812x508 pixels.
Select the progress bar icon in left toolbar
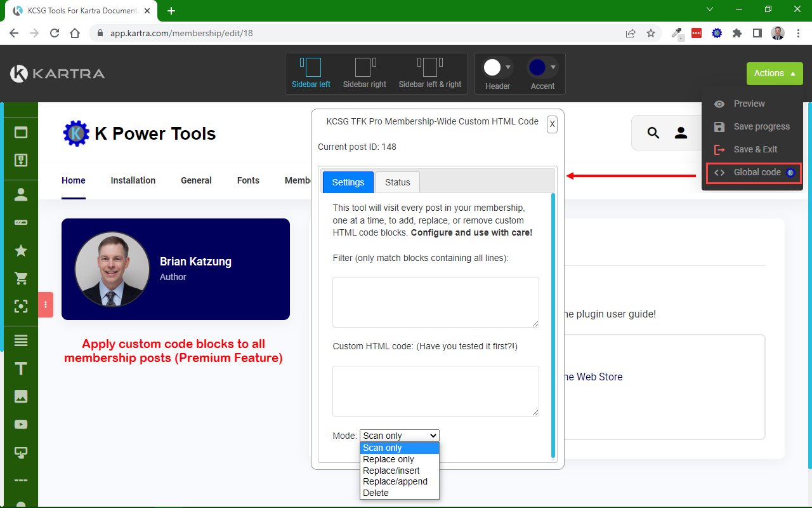click(21, 223)
